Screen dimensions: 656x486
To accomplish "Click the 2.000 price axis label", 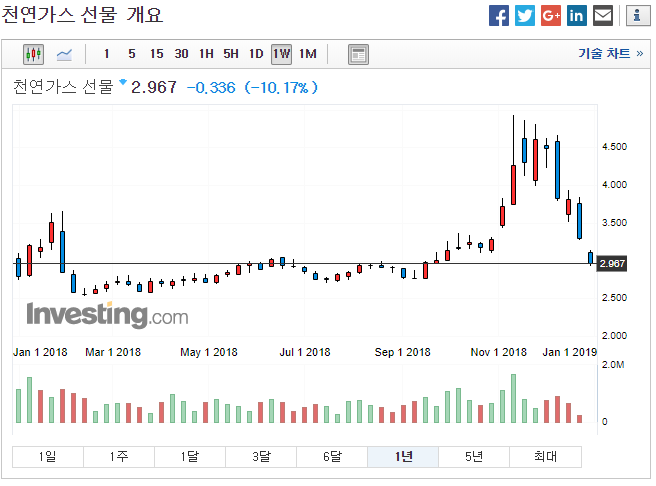I will (614, 335).
